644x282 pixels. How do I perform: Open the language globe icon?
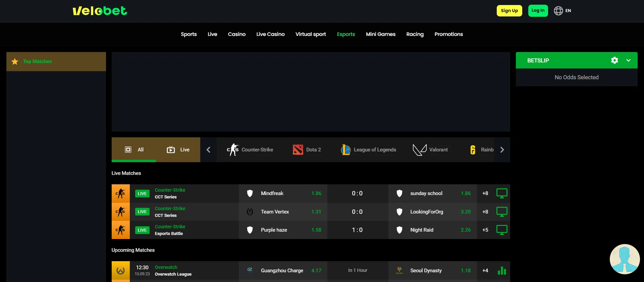pyautogui.click(x=558, y=11)
